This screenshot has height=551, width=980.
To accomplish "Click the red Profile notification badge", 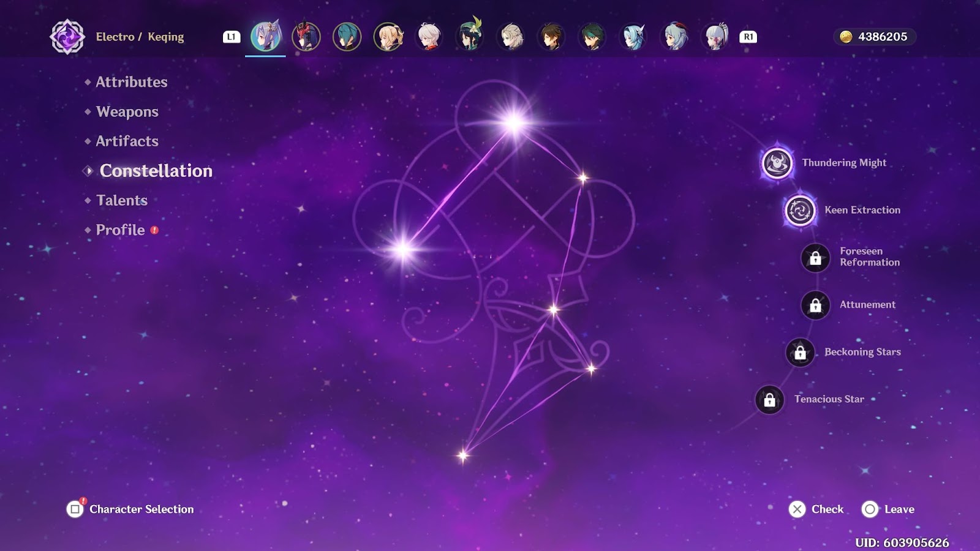I will click(x=154, y=230).
